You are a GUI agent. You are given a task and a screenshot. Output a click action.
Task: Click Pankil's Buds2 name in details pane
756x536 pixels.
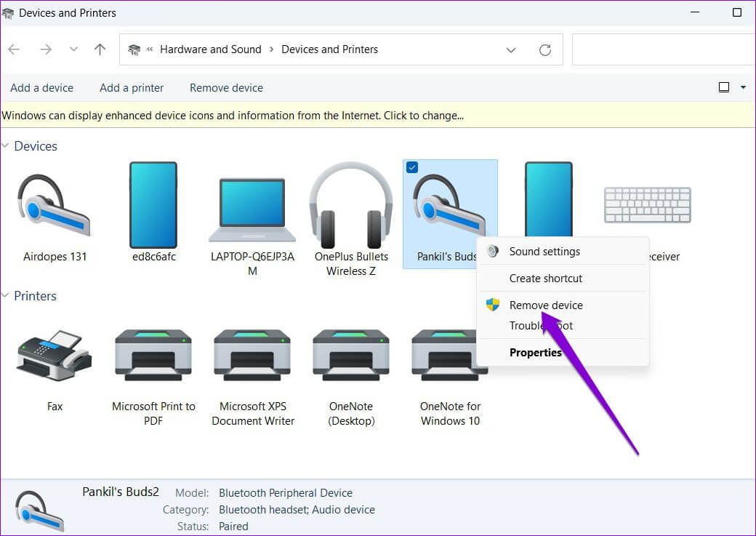pyautogui.click(x=121, y=492)
